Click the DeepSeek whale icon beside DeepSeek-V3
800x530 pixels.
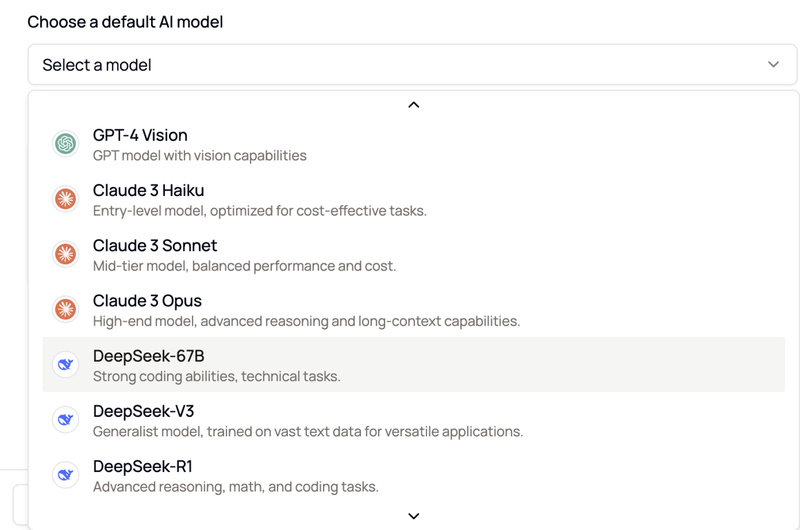(x=66, y=420)
